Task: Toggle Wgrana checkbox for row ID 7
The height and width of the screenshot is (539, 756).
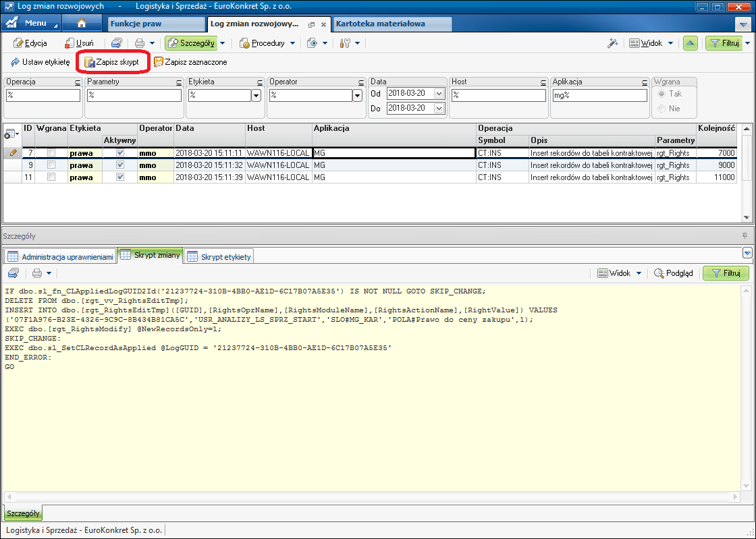Action: (x=51, y=152)
